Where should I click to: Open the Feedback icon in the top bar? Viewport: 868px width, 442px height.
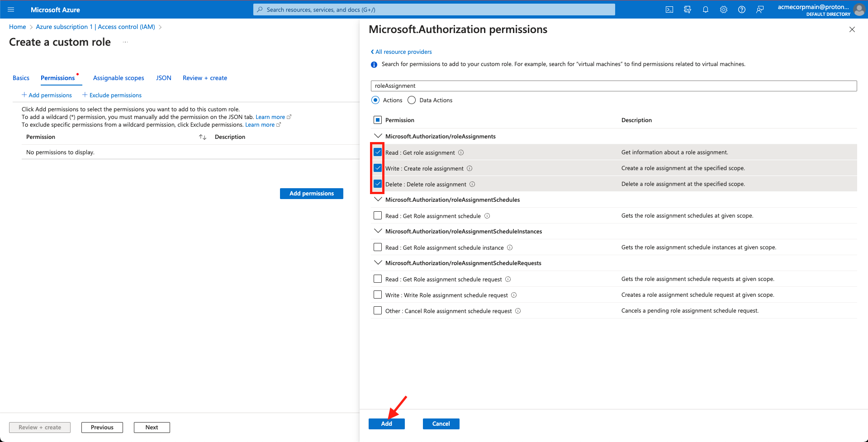point(760,10)
